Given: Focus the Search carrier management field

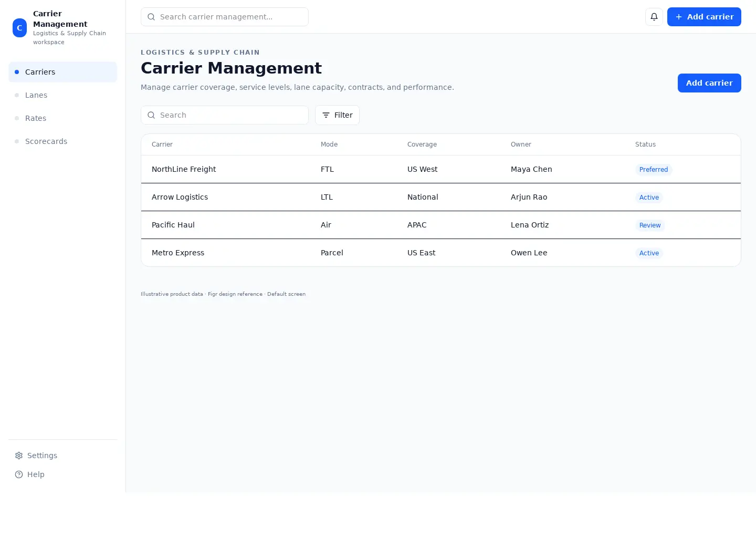Looking at the screenshot, I should click(x=225, y=17).
